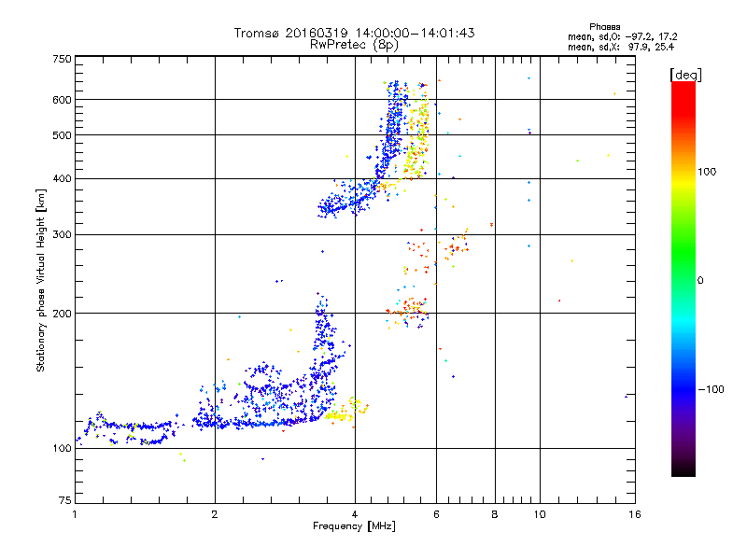Click the 'Phases' header text
Viewport: 747px width, 560px height.
pyautogui.click(x=604, y=27)
